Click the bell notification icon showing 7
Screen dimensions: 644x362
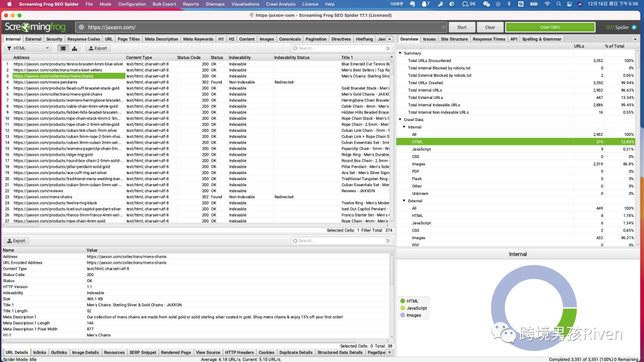click(426, 4)
